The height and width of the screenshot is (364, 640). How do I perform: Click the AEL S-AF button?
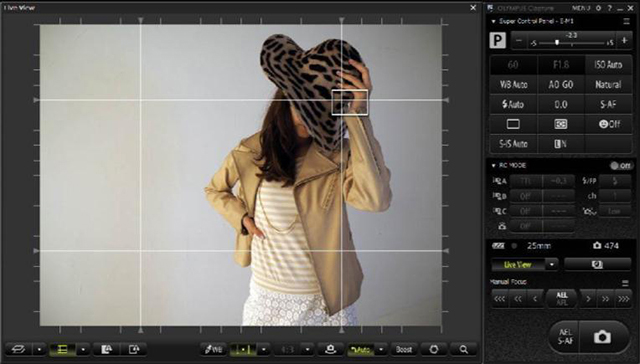click(x=565, y=337)
